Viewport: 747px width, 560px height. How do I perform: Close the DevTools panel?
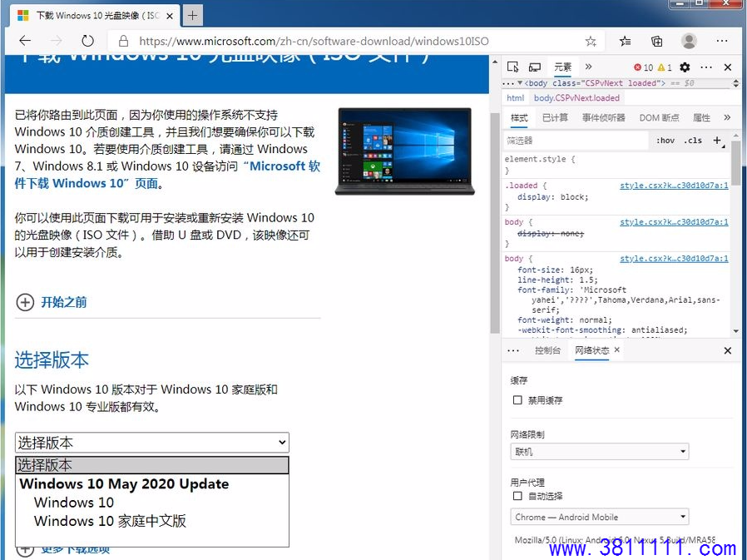[728, 67]
